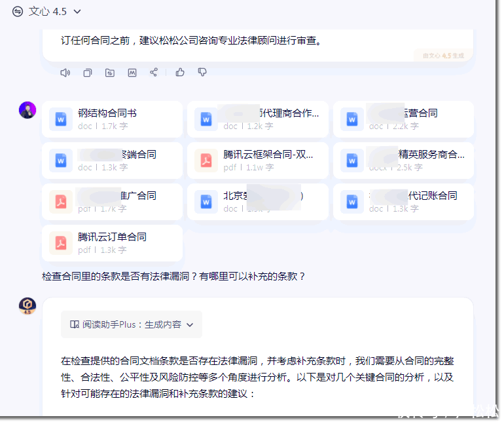Open the 腾讯云框架合同 PDF attachment

257,161
